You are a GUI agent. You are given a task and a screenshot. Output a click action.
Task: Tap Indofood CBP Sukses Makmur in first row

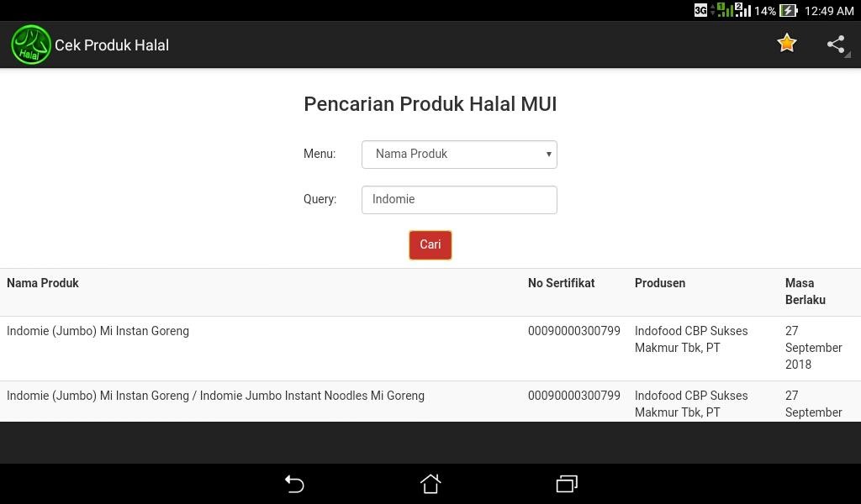[x=691, y=339]
